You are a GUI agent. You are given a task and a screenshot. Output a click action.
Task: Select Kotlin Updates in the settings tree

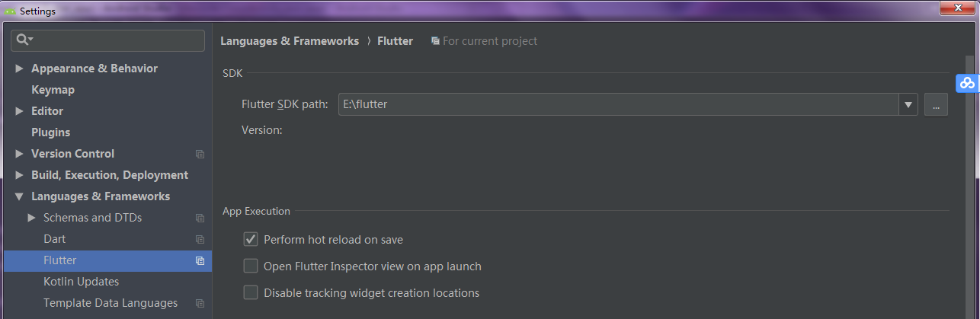[81, 282]
